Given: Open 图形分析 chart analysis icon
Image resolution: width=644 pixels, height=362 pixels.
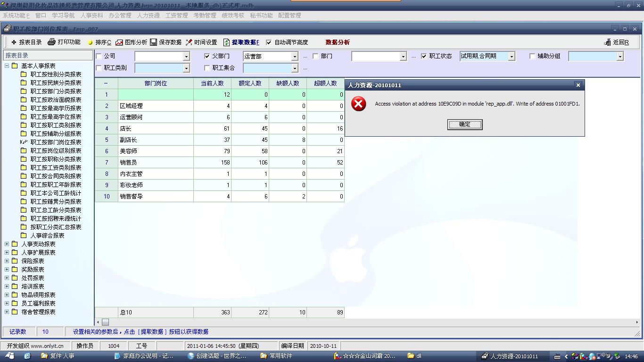Looking at the screenshot, I should click(119, 42).
